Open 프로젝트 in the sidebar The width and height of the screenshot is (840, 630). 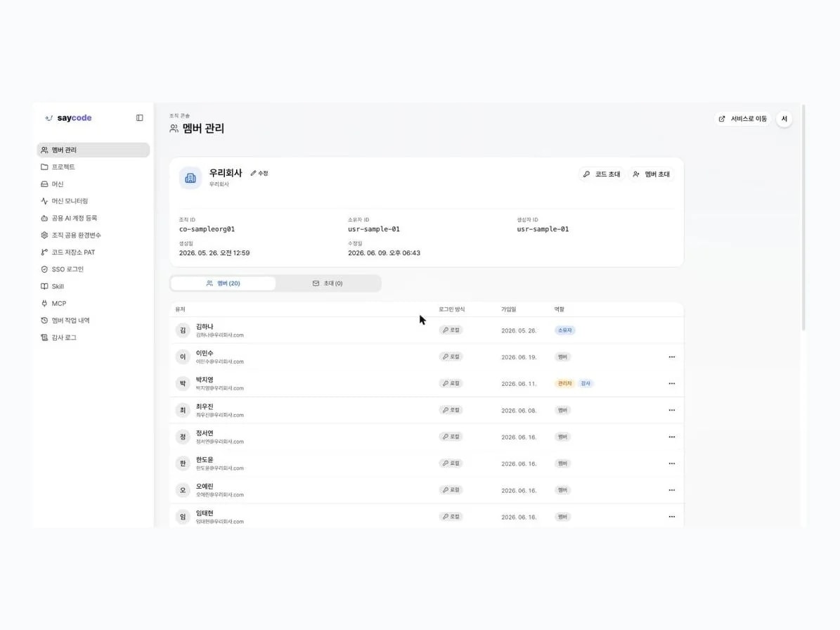click(x=93, y=167)
